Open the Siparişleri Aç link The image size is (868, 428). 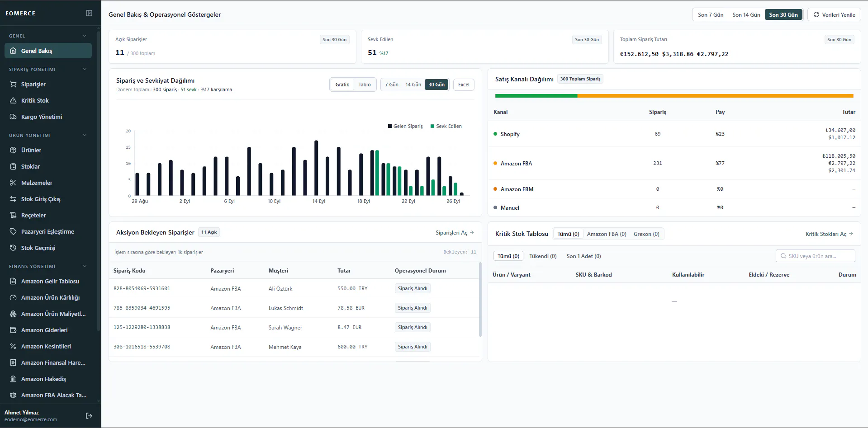point(455,232)
